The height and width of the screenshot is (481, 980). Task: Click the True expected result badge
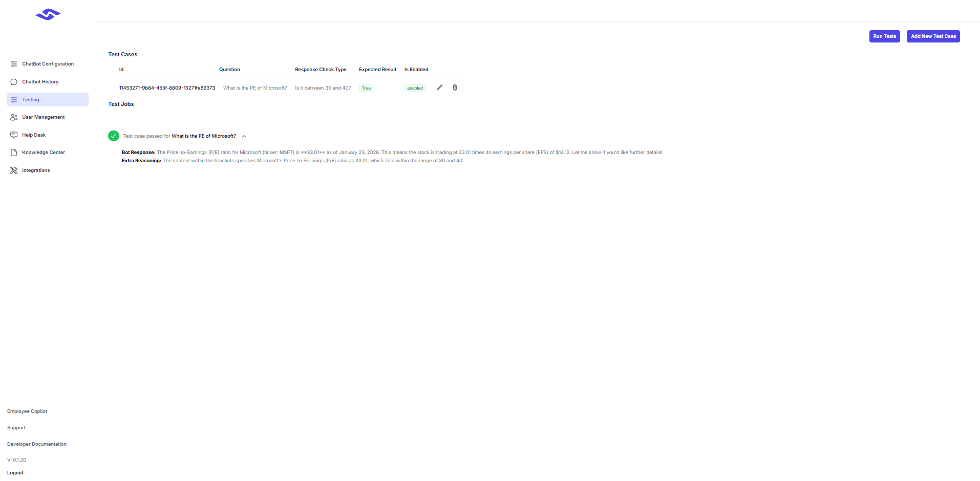[x=366, y=88]
